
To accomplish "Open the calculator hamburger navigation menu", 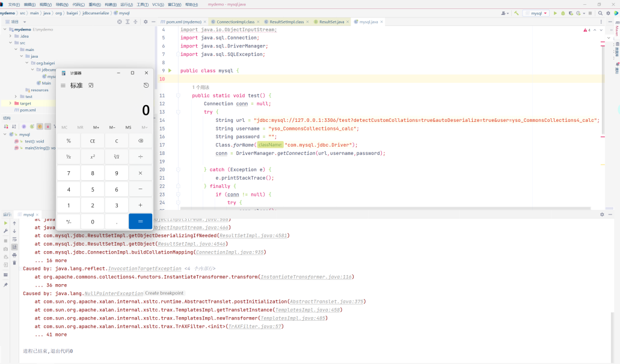I will point(63,85).
